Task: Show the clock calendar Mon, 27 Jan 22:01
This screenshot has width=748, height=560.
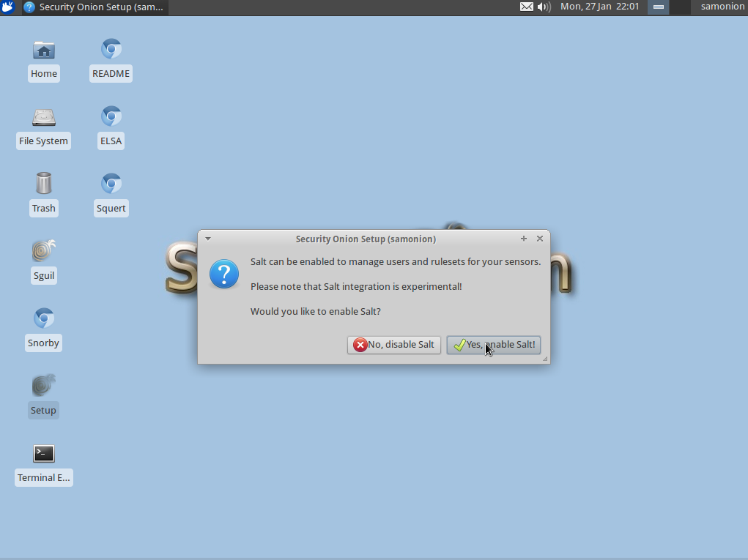Action: coord(599,7)
